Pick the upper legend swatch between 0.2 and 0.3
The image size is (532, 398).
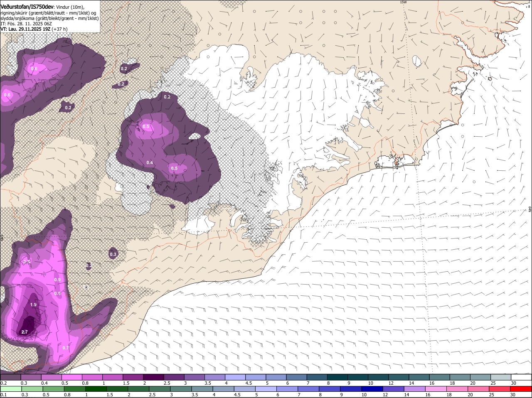[11, 377]
